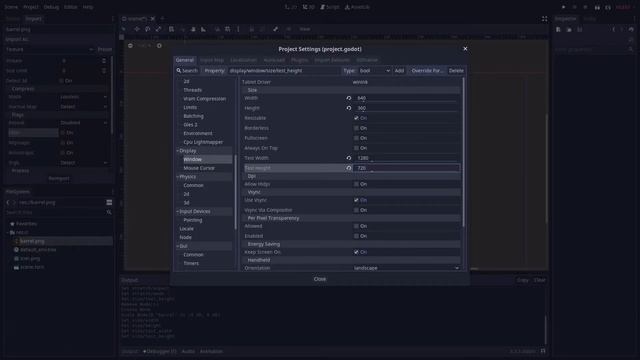Select Vram Compression in settings tree
Image resolution: width=640 pixels, height=360 pixels.
point(204,99)
